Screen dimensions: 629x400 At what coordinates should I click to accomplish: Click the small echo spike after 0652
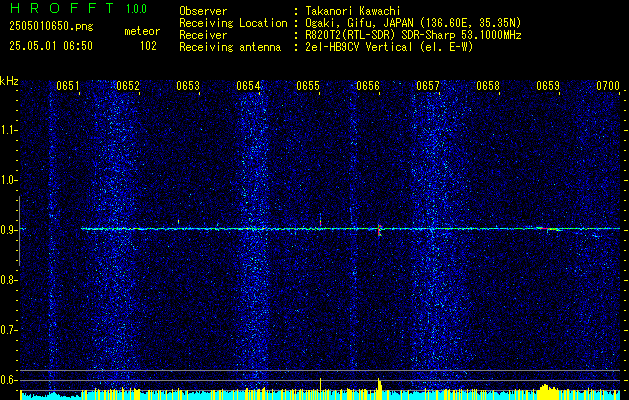pos(179,222)
